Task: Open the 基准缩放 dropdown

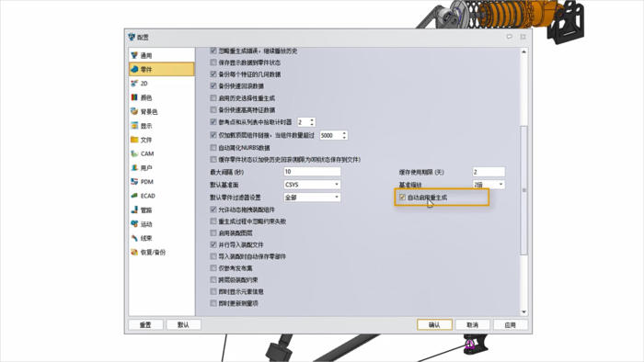Action: tap(489, 185)
